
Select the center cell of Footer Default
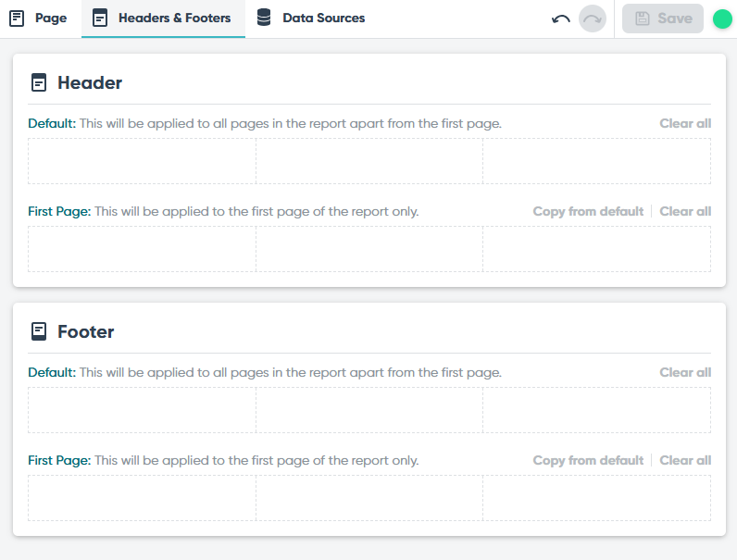click(x=369, y=410)
